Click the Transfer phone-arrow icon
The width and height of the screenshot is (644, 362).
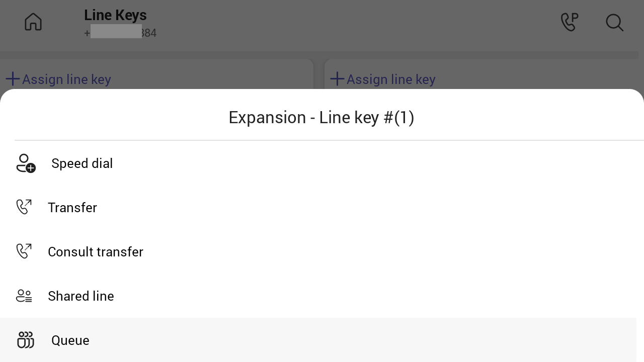click(x=24, y=207)
